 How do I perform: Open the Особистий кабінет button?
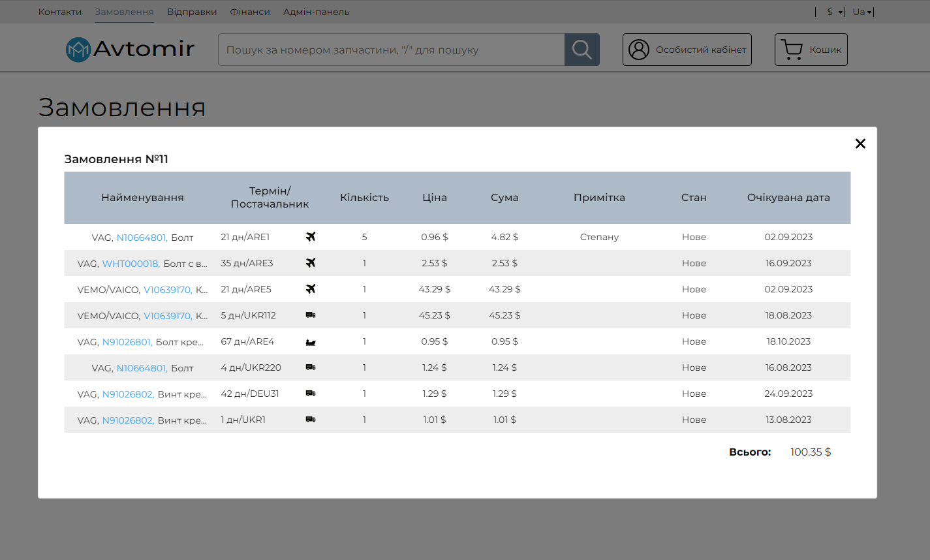pos(687,50)
